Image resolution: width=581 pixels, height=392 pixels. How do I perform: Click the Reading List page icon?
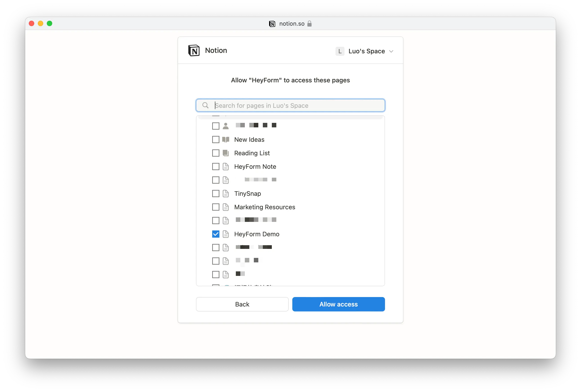pos(225,153)
